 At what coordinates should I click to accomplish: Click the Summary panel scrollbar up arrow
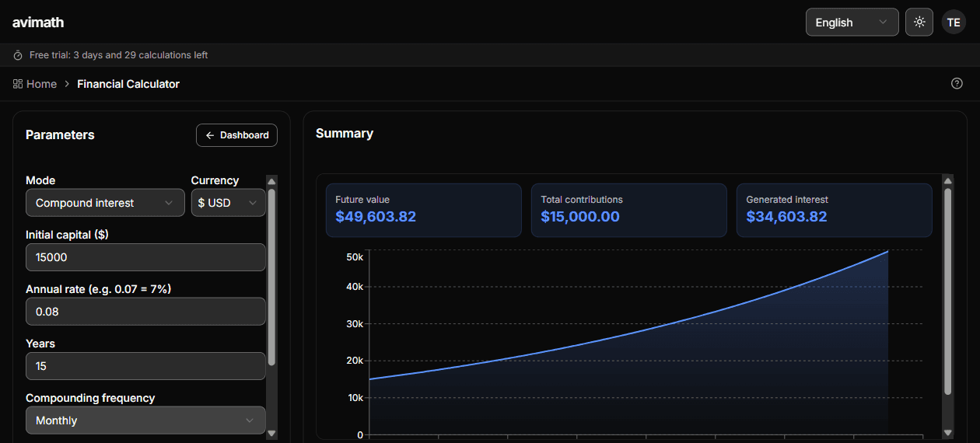[x=947, y=180]
